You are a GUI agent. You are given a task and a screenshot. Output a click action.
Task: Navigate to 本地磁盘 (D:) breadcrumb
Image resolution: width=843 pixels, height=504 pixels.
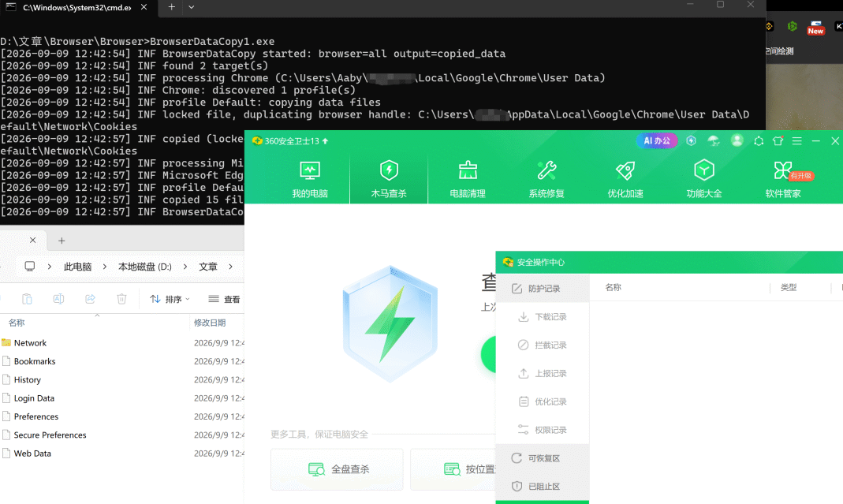point(144,267)
